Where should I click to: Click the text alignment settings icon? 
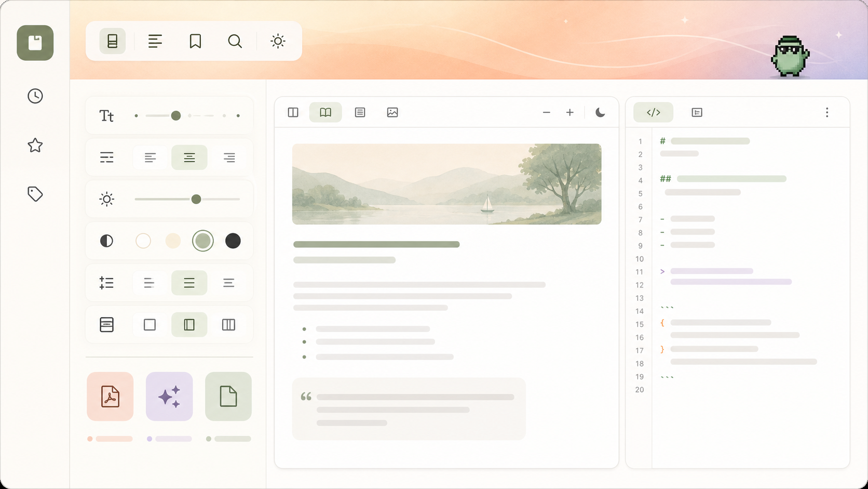106,157
